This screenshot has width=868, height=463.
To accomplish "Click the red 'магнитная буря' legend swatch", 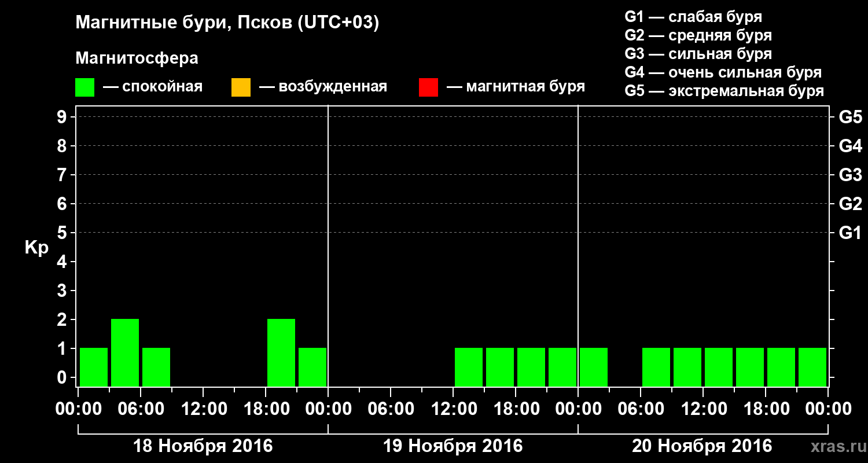I will point(428,87).
